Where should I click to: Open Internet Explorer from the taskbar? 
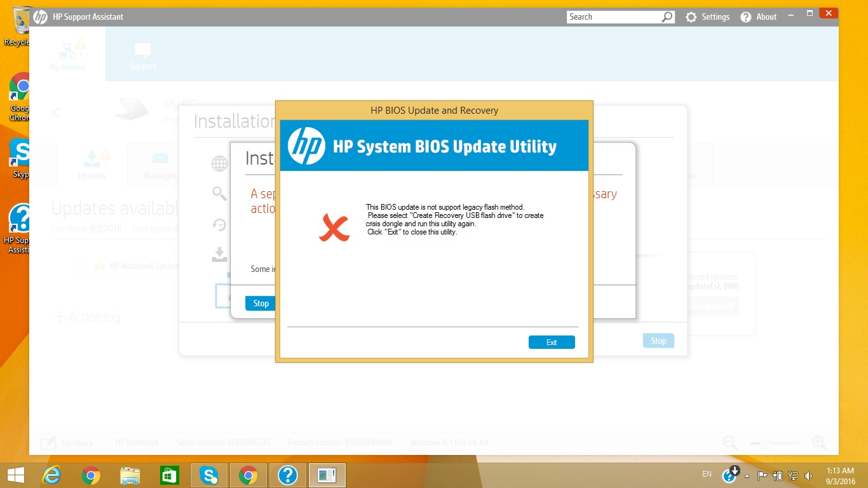tap(51, 475)
